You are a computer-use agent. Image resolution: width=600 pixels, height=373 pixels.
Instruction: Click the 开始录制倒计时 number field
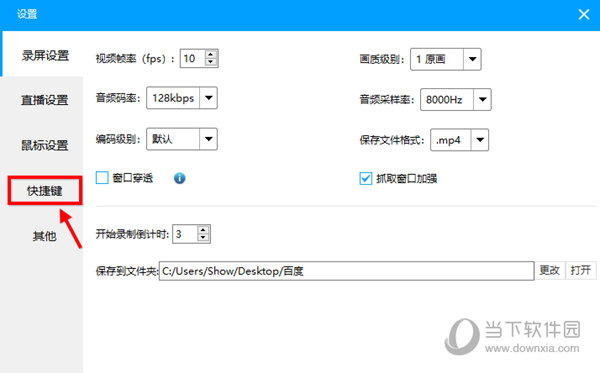coord(185,234)
